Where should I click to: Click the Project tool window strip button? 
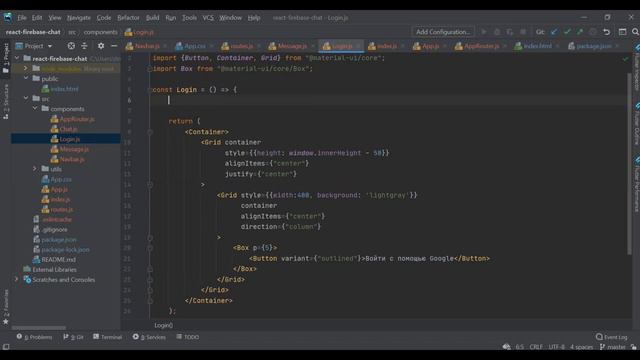click(6, 58)
